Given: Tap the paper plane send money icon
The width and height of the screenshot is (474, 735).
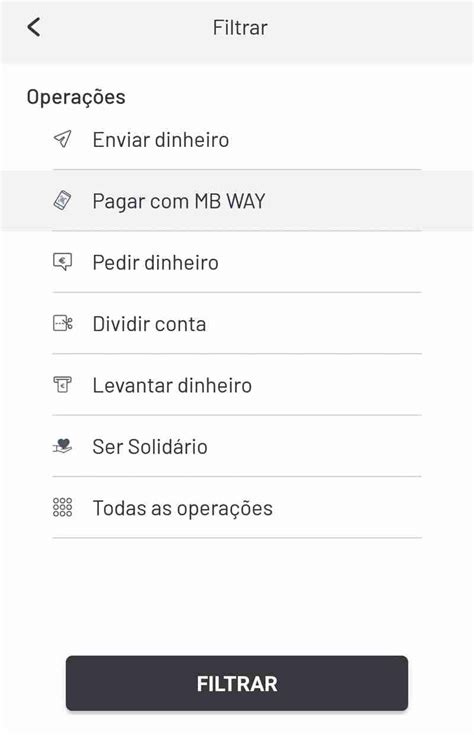Looking at the screenshot, I should coord(62,139).
